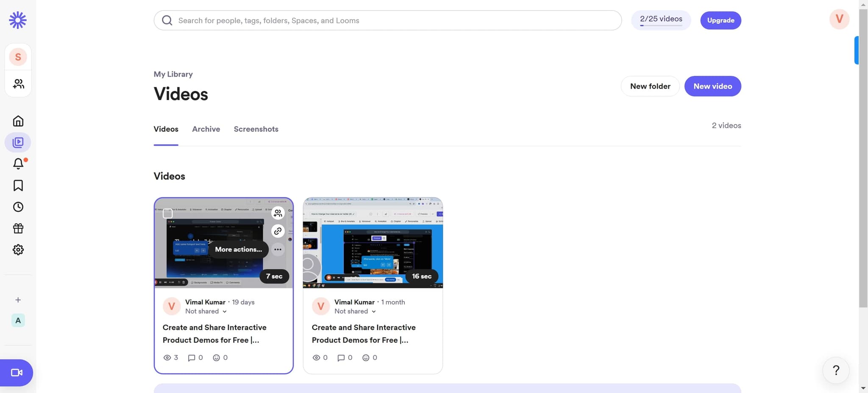Screen dimensions: 868x393
Task: Open More actions on the first video
Action: click(278, 249)
